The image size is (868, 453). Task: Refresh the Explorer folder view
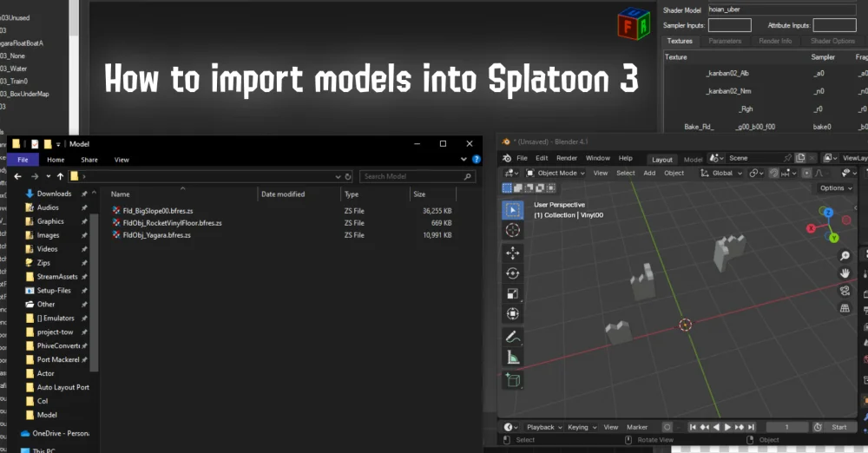(348, 177)
